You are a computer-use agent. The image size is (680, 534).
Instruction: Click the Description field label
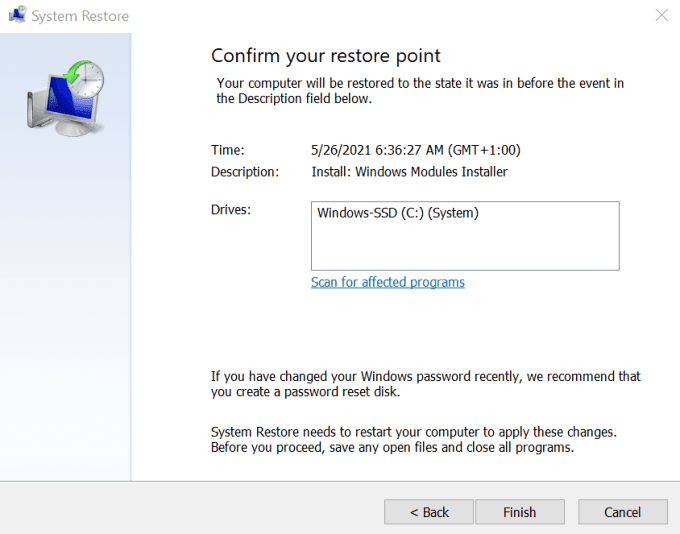(x=244, y=172)
